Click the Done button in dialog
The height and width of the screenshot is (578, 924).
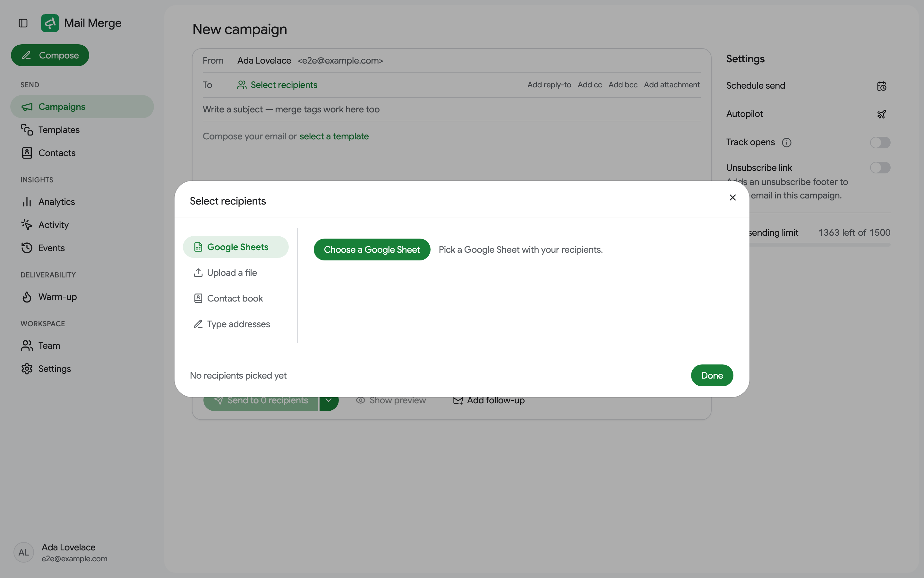712,375
